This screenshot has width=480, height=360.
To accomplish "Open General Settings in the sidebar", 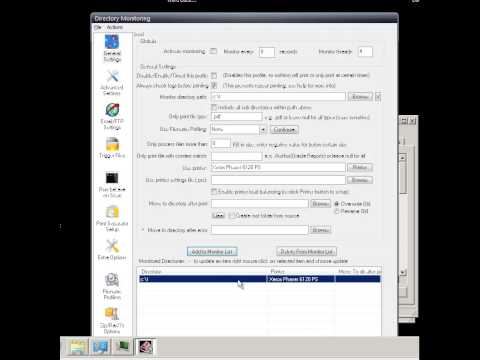I will (112, 48).
